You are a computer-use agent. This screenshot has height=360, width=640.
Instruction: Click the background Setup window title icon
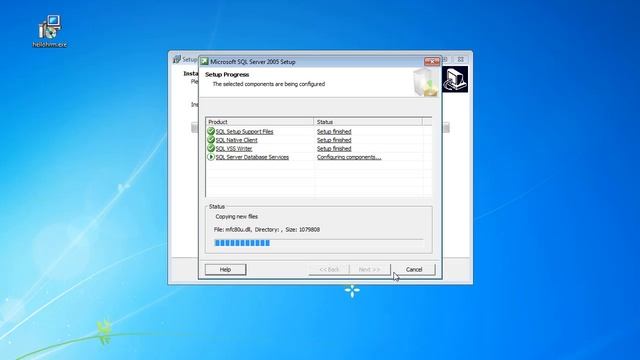click(x=177, y=59)
